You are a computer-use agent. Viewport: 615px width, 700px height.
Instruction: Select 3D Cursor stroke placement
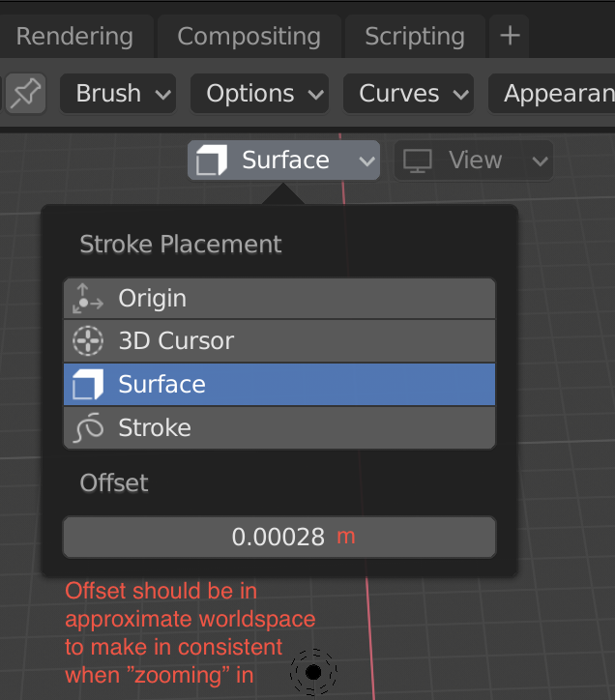(x=279, y=341)
